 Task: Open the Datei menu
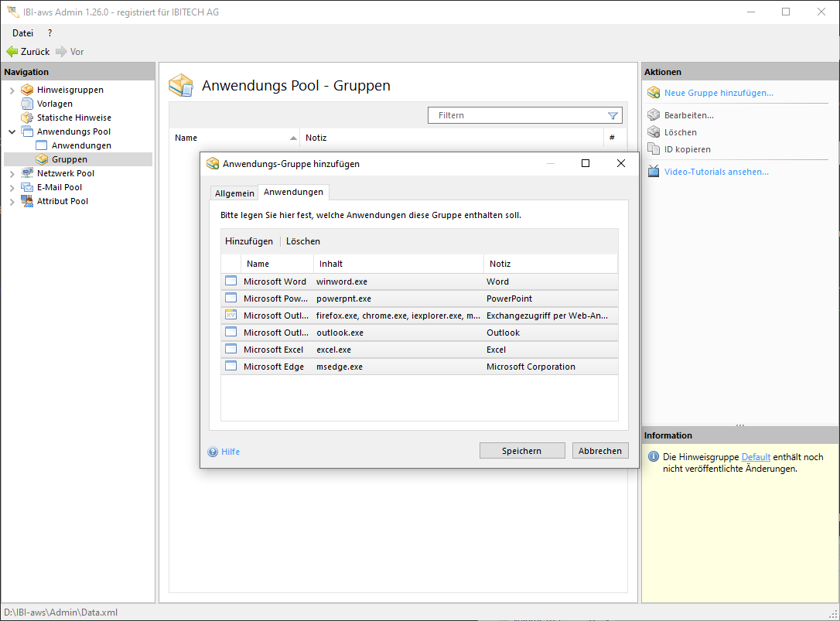point(22,33)
